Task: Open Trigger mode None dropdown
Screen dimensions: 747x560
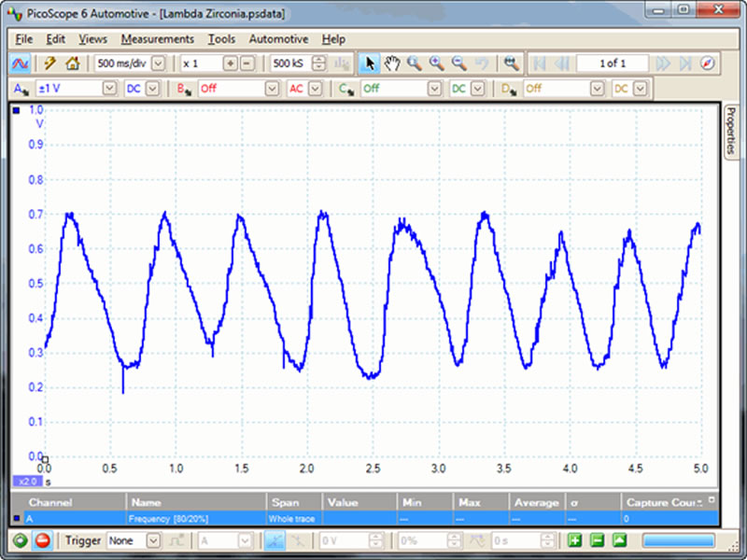Action: click(x=153, y=540)
